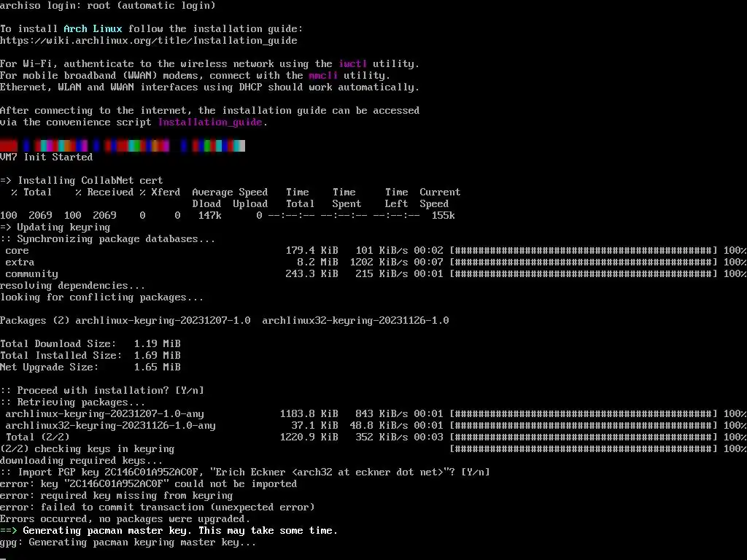Viewport: 747px width, 560px height.
Task: Click 'archlinux-keyring-20231207-1.0' in Packages line
Action: 163,321
